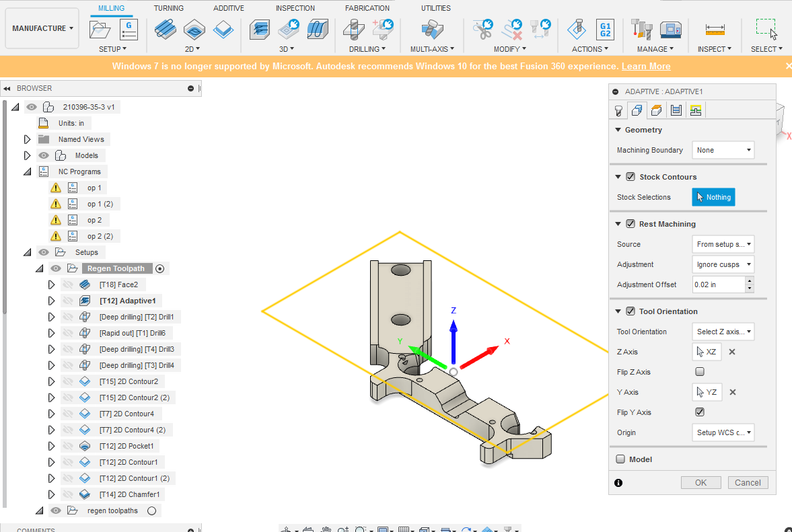The height and width of the screenshot is (532, 792).
Task: Enable the Flip Z Axis checkbox
Action: 700,371
